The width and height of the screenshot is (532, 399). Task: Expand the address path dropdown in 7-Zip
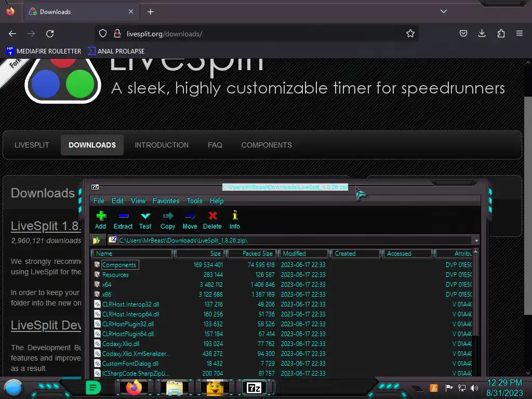476,241
